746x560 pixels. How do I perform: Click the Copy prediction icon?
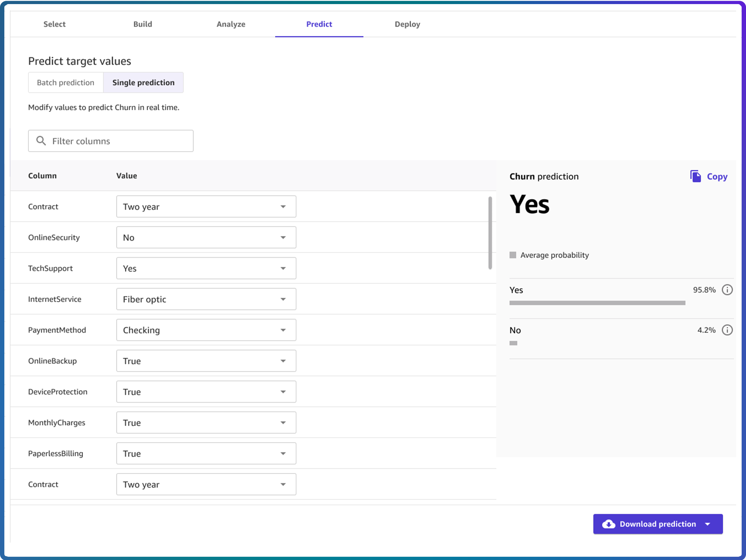click(x=695, y=176)
